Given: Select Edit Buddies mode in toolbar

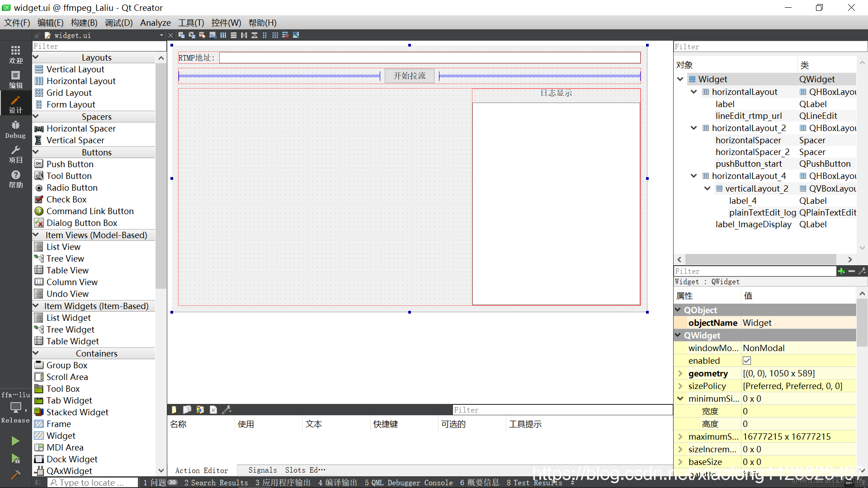Looking at the screenshot, I should [x=202, y=35].
